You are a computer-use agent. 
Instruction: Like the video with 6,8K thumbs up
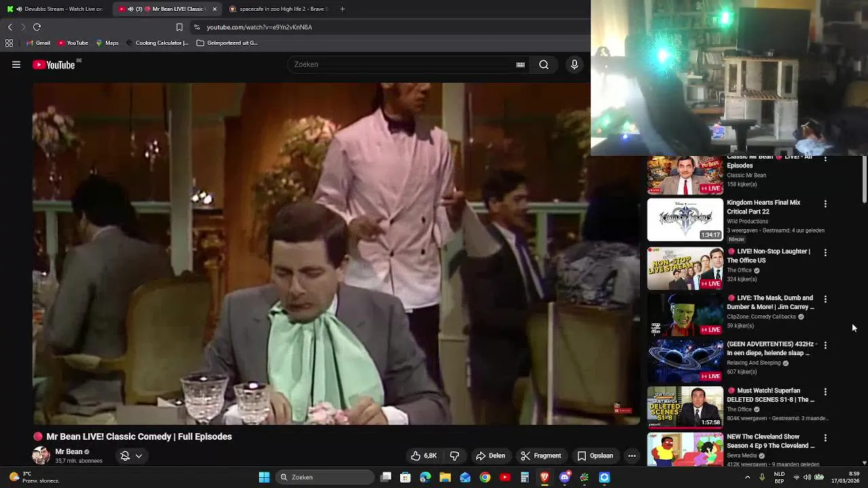pyautogui.click(x=424, y=455)
